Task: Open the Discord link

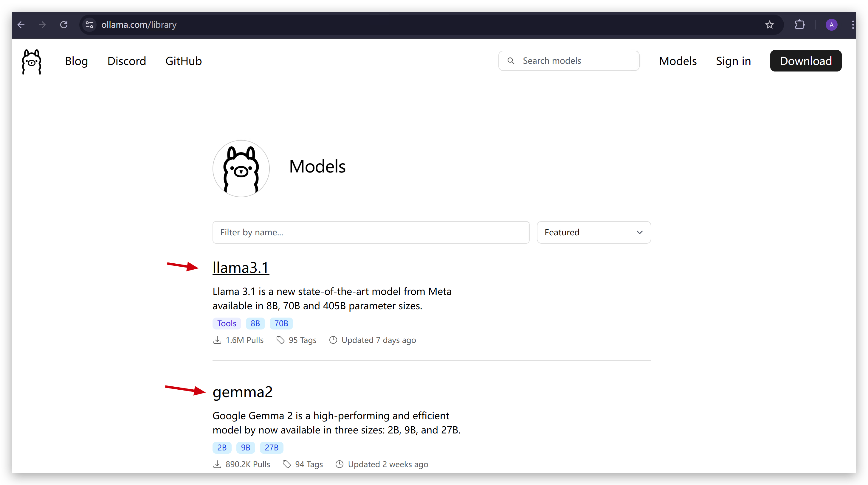Action: (x=127, y=61)
